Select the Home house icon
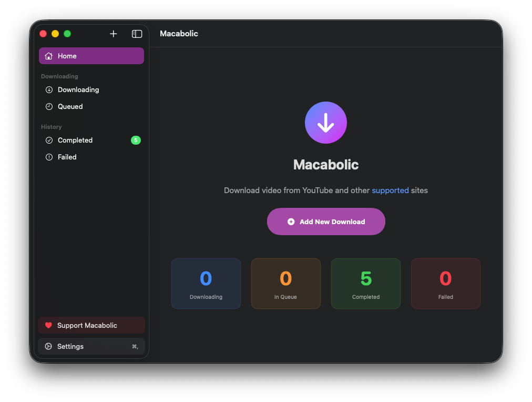532x402 pixels. pos(49,55)
